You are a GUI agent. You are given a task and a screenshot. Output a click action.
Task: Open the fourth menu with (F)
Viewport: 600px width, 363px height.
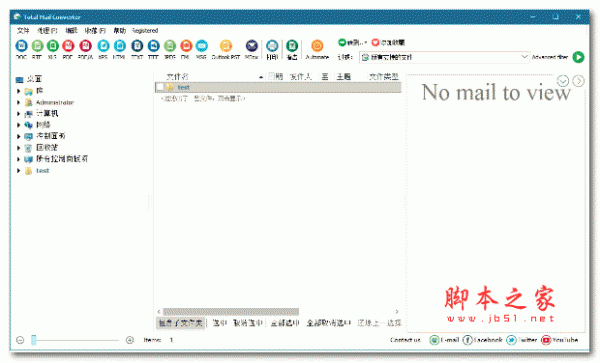pyautogui.click(x=95, y=31)
